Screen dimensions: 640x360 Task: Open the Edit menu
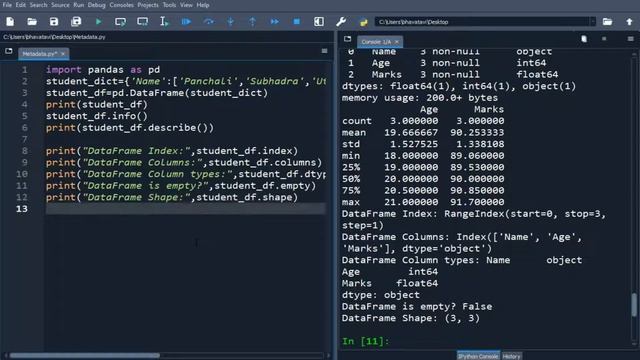(20, 5)
